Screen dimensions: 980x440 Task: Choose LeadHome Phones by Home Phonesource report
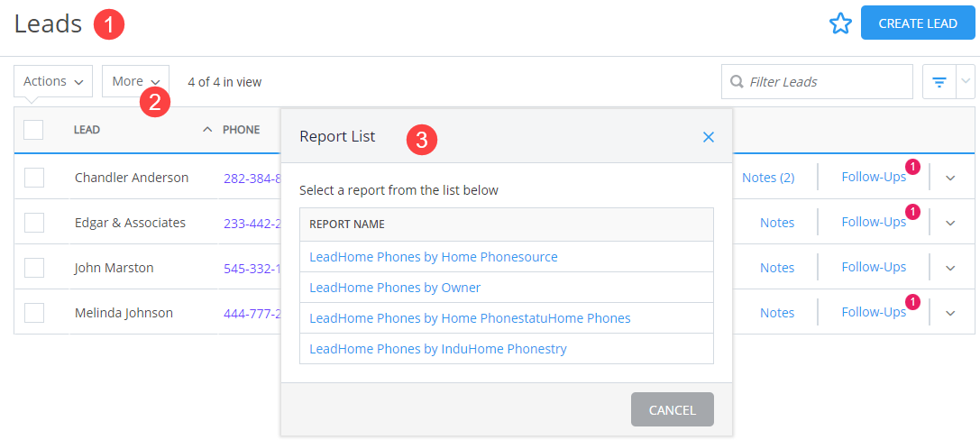(x=433, y=257)
